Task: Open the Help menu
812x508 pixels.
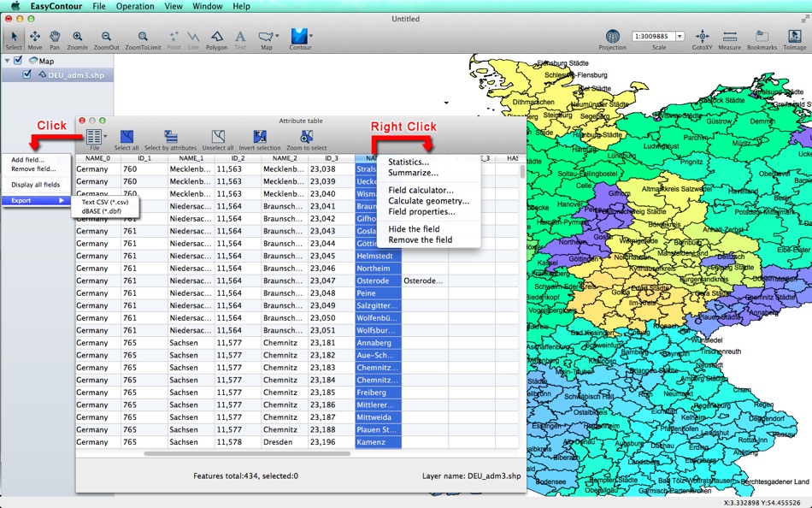Action: (241, 6)
